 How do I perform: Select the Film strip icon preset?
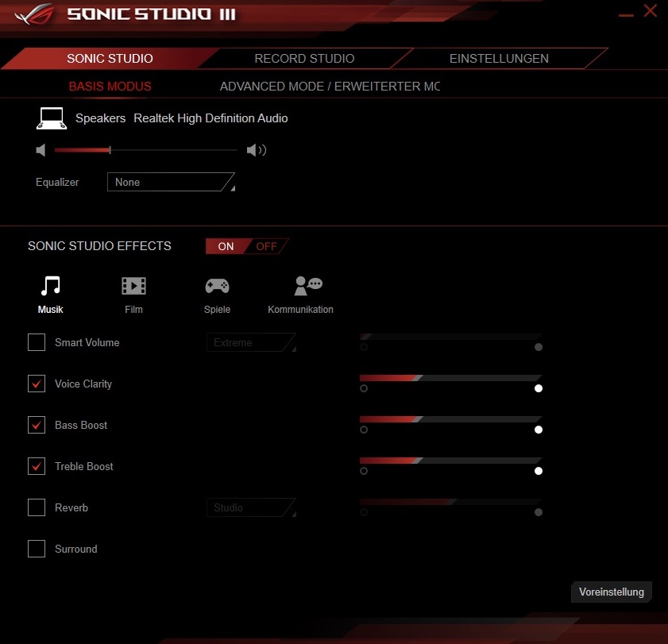[x=133, y=286]
